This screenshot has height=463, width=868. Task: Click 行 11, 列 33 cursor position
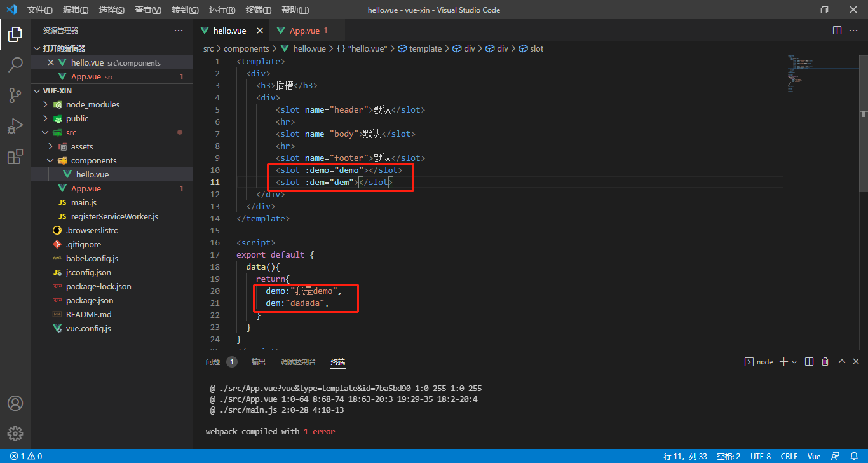coord(686,456)
